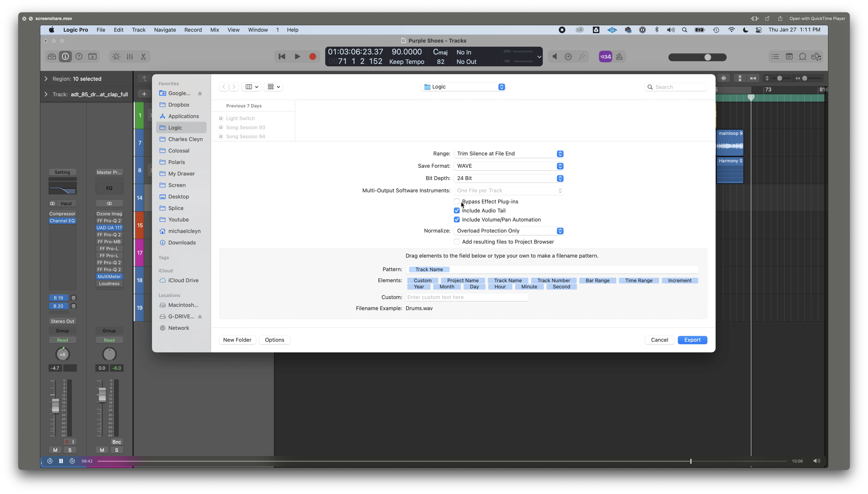This screenshot has height=494, width=868.
Task: Expand the Track inspector disclosure triangle
Action: pos(46,94)
